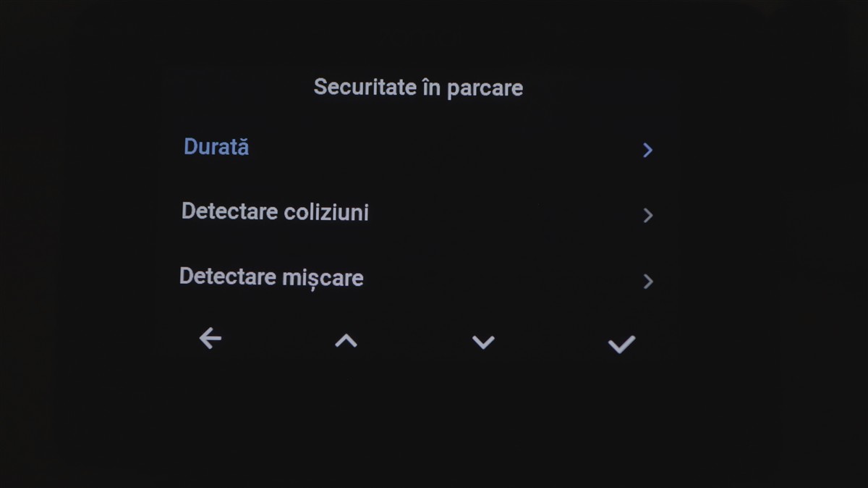Return to previous menu using left arrow
The image size is (868, 488).
pos(210,338)
